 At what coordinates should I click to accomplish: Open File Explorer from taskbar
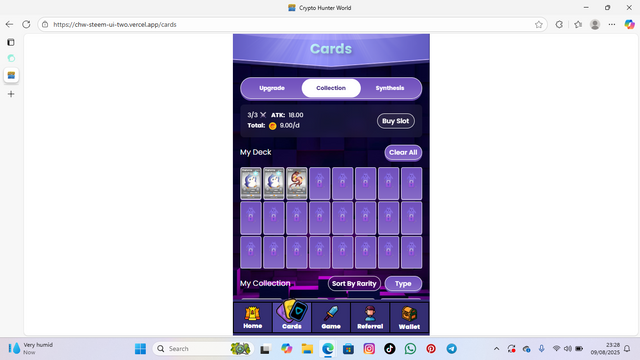click(x=307, y=349)
